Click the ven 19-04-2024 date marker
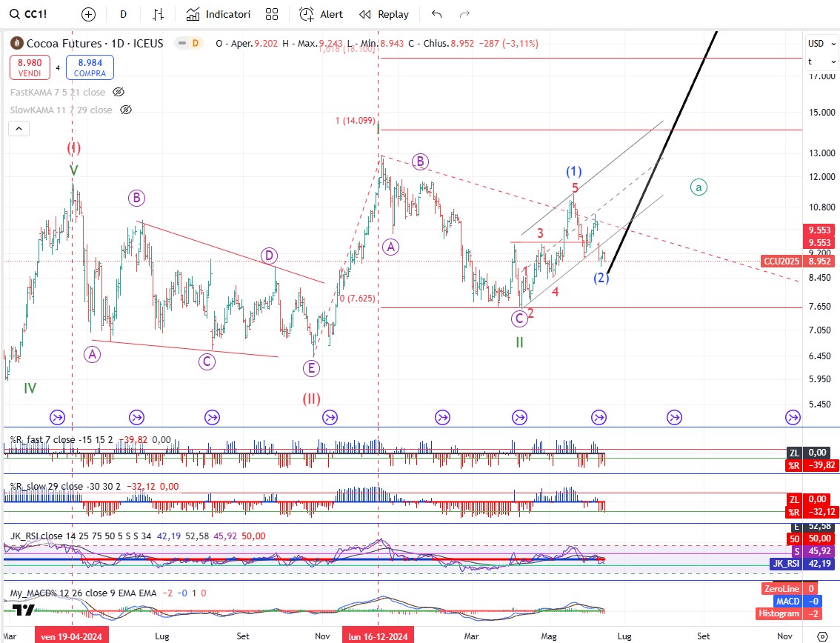Image resolution: width=840 pixels, height=643 pixels. pyautogui.click(x=71, y=636)
